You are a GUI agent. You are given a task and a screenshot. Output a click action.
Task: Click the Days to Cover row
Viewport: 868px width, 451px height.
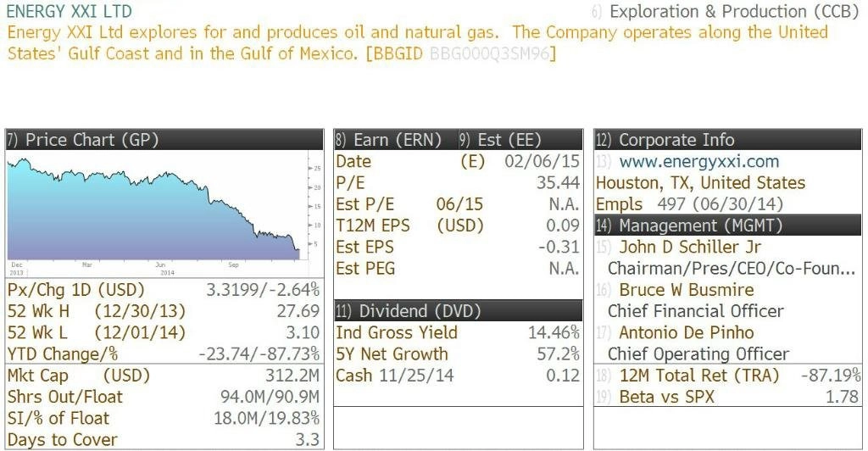[164, 440]
